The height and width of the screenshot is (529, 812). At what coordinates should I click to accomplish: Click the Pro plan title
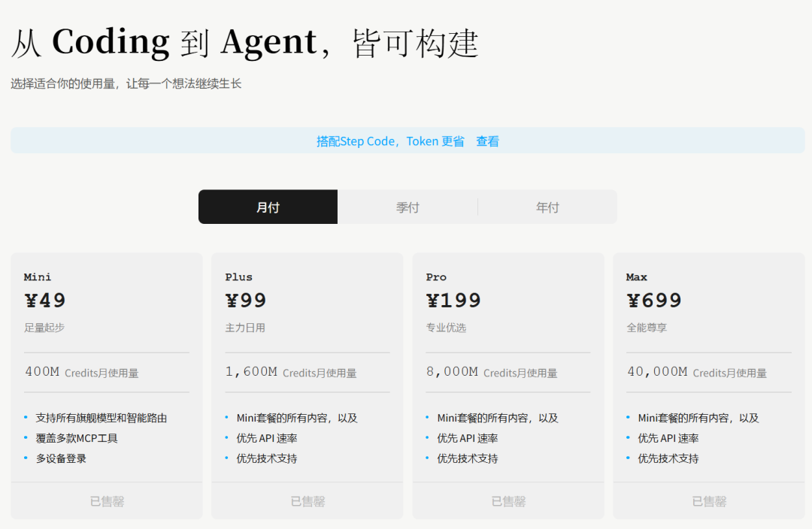[x=436, y=277]
